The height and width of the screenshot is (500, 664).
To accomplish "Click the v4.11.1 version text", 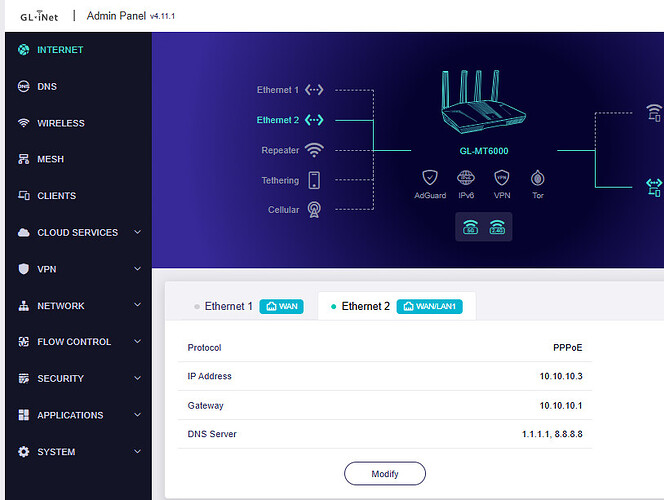I will pos(162,16).
